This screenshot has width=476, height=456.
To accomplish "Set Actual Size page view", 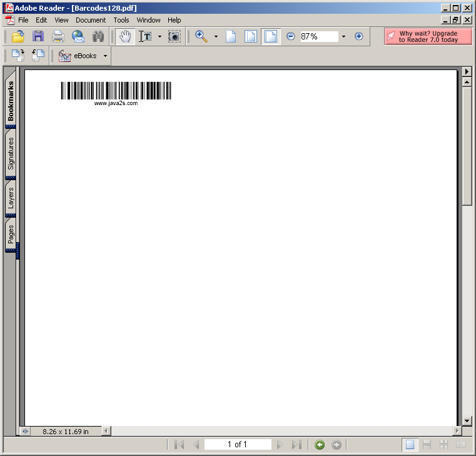I will pyautogui.click(x=231, y=36).
